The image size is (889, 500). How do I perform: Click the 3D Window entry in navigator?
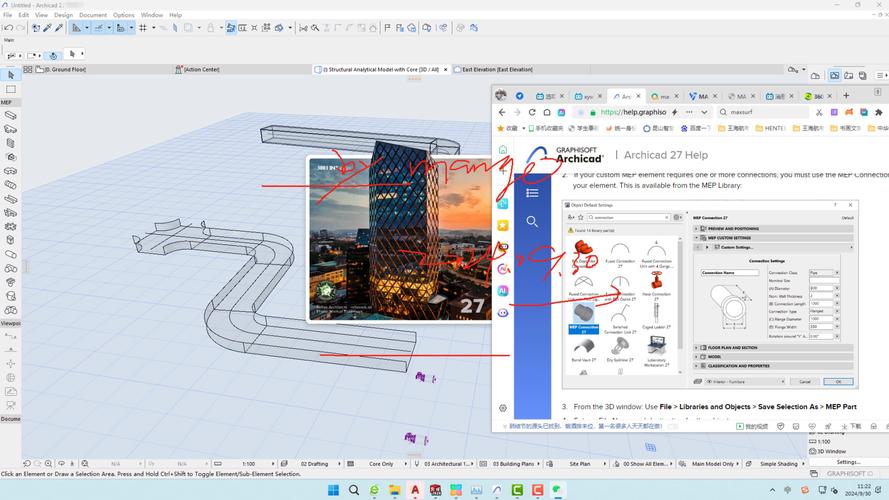[x=828, y=451]
